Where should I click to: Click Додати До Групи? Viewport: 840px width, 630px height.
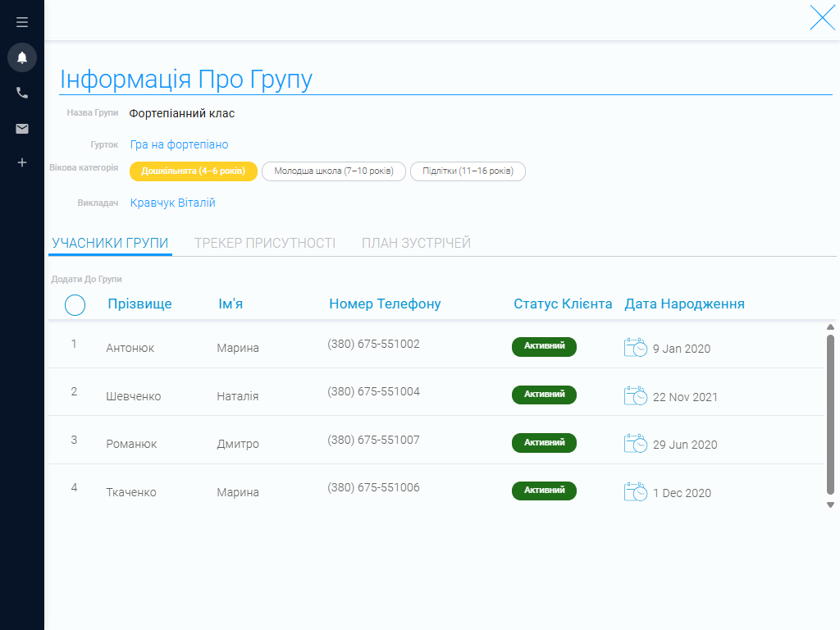(x=86, y=279)
